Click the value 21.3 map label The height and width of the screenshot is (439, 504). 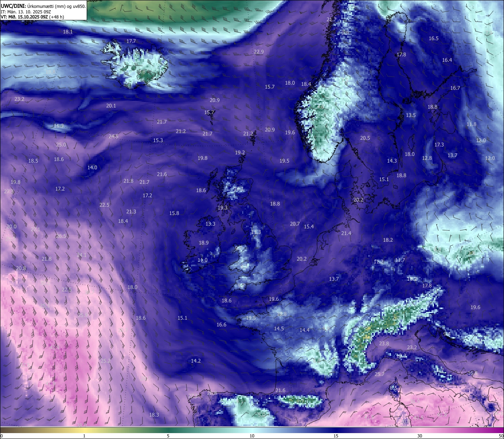click(131, 211)
